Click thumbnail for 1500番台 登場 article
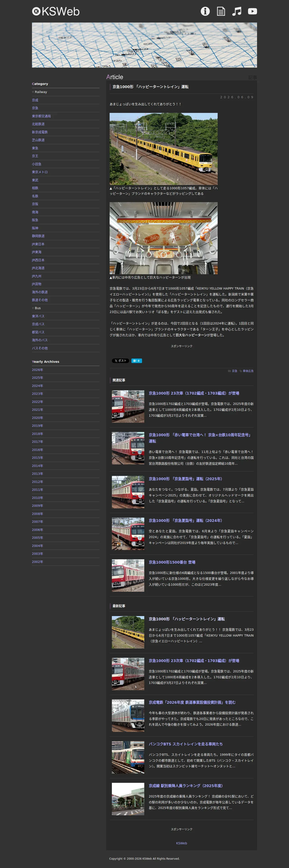The width and height of the screenshot is (289, 868). coord(128,576)
